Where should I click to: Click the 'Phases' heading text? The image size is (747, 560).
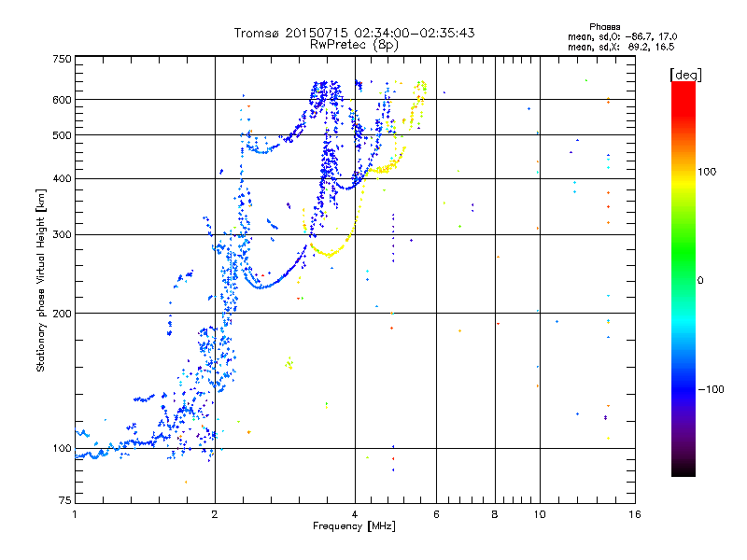[605, 27]
